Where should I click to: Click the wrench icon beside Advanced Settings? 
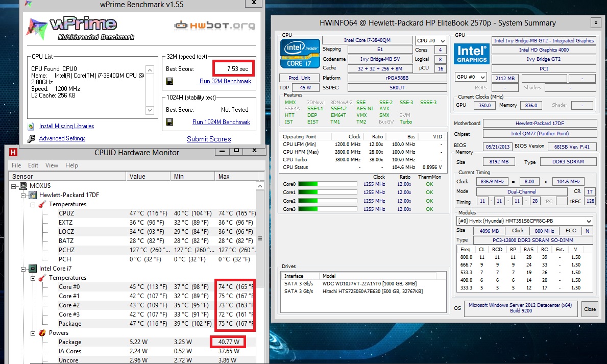pos(31,139)
